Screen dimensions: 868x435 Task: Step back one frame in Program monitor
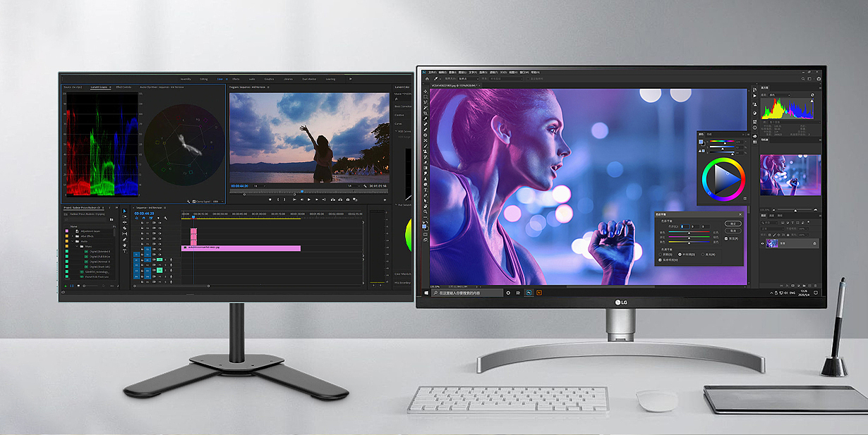tap(302, 200)
